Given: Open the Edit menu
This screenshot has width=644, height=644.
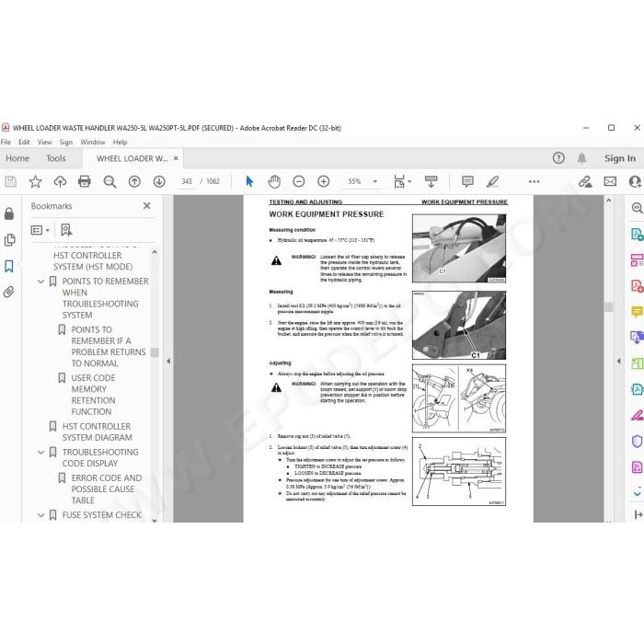Looking at the screenshot, I should [24, 142].
